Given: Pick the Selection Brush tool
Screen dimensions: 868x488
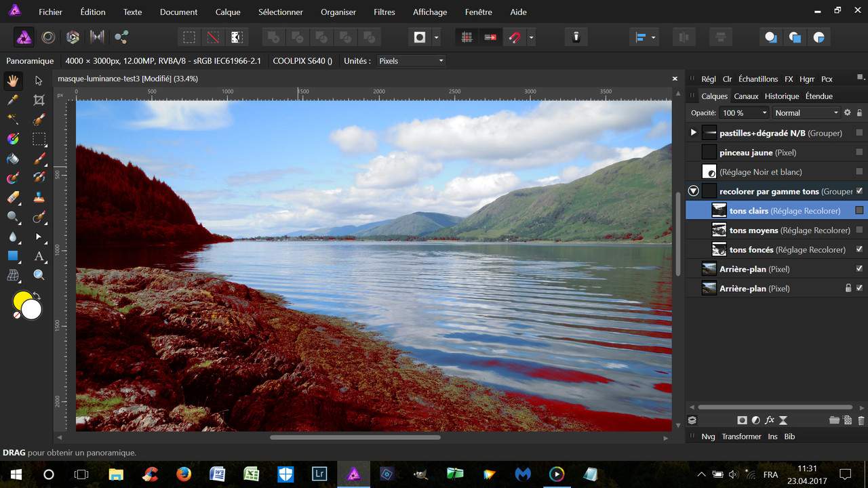Looking at the screenshot, I should click(39, 120).
